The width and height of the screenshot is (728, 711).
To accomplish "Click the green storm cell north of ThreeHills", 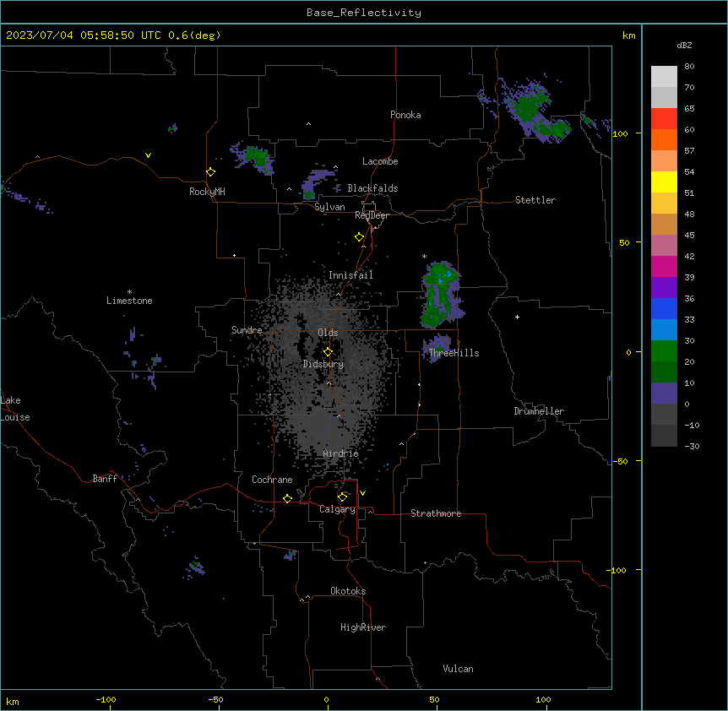I will (441, 294).
